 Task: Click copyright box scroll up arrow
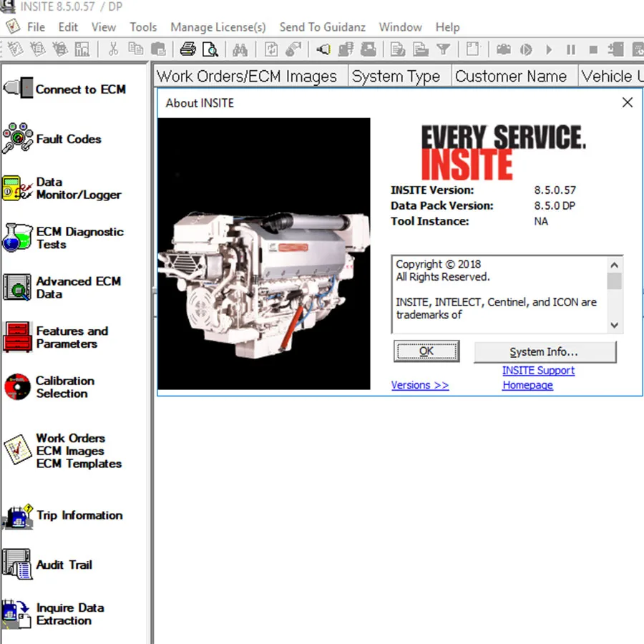614,265
